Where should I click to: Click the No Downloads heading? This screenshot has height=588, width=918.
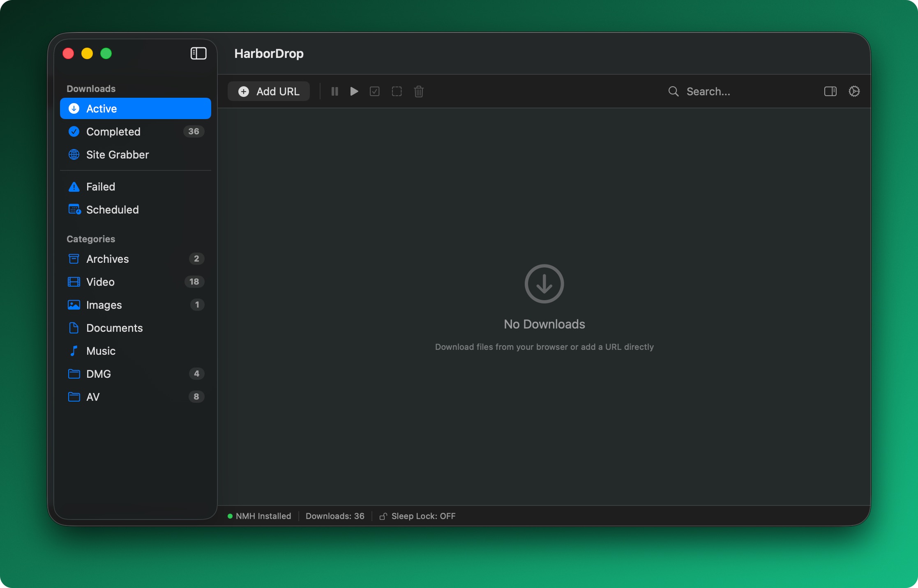[544, 324]
